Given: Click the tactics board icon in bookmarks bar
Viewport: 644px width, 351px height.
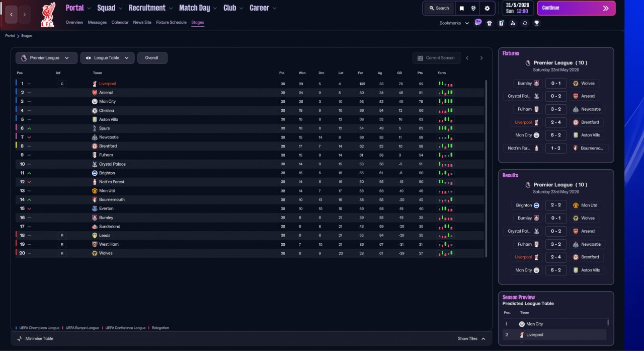Looking at the screenshot, I should point(501,23).
